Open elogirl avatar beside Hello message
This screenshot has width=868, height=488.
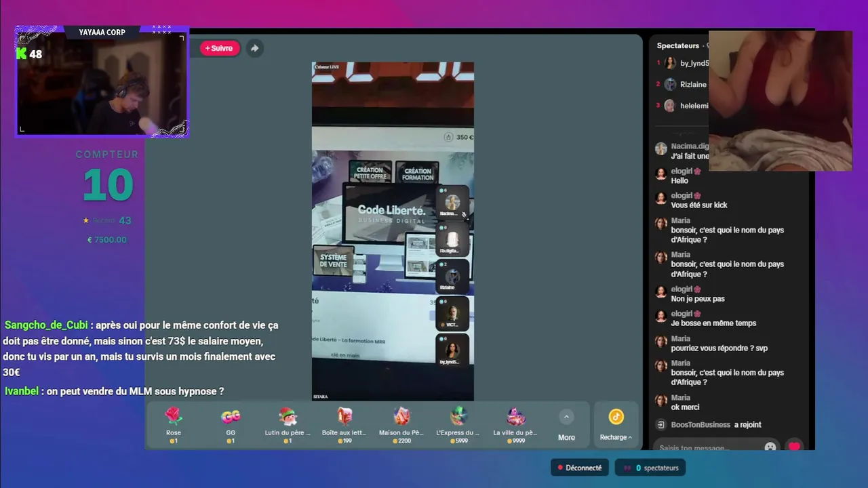tap(661, 174)
